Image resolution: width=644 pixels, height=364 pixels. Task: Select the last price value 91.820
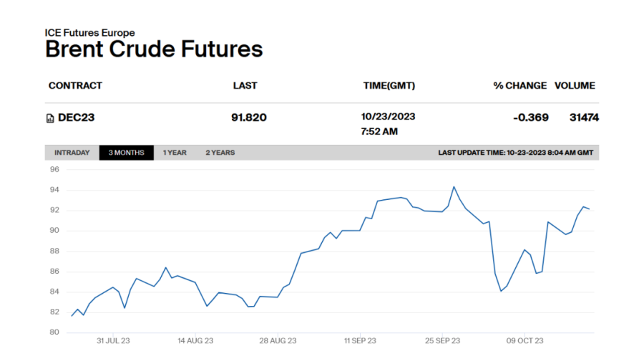[248, 118]
